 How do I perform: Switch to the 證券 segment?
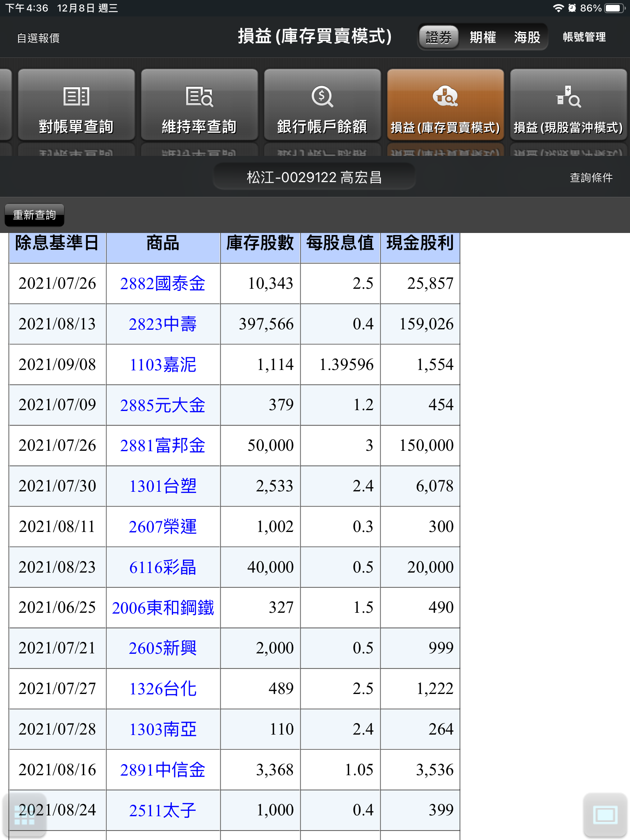(x=438, y=37)
